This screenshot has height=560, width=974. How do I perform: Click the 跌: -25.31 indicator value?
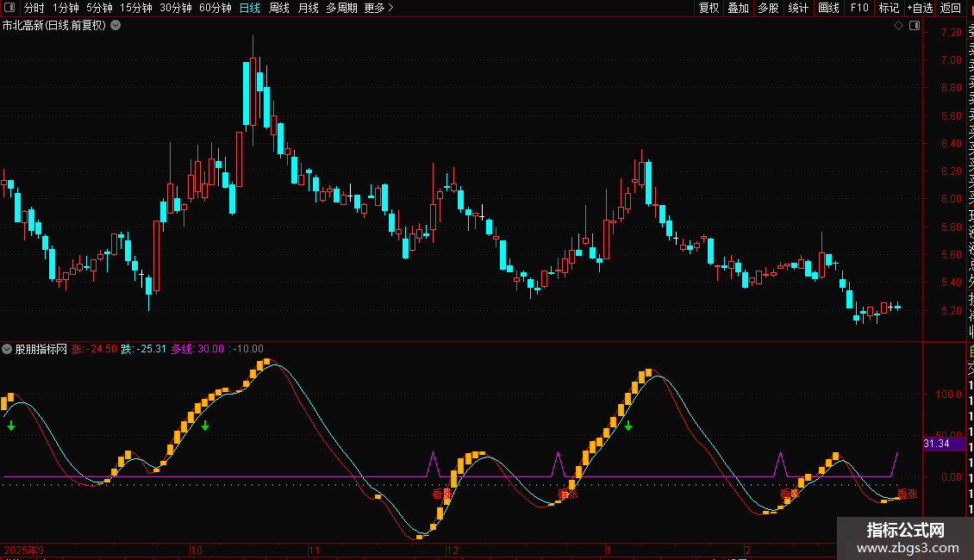[143, 349]
